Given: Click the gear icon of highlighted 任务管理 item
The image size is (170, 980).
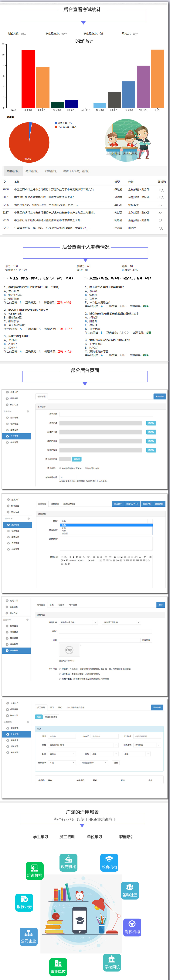Looking at the screenshot, I should coord(7,436).
